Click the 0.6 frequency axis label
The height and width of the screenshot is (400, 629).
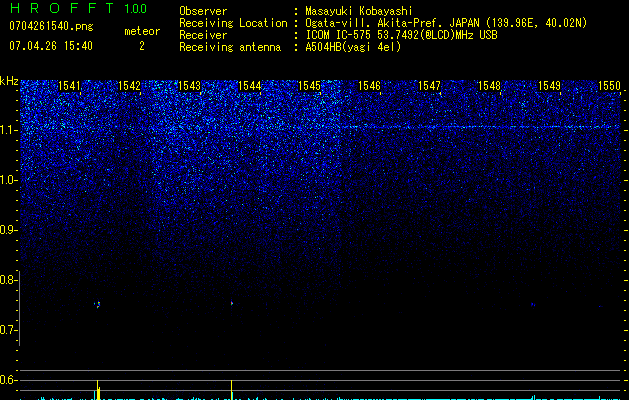coord(7,380)
